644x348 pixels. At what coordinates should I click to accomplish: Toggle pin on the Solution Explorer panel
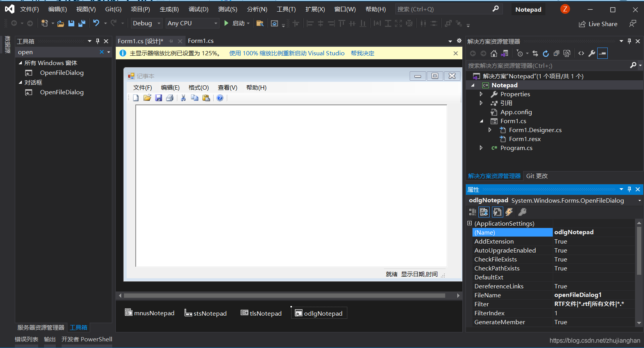click(x=629, y=41)
